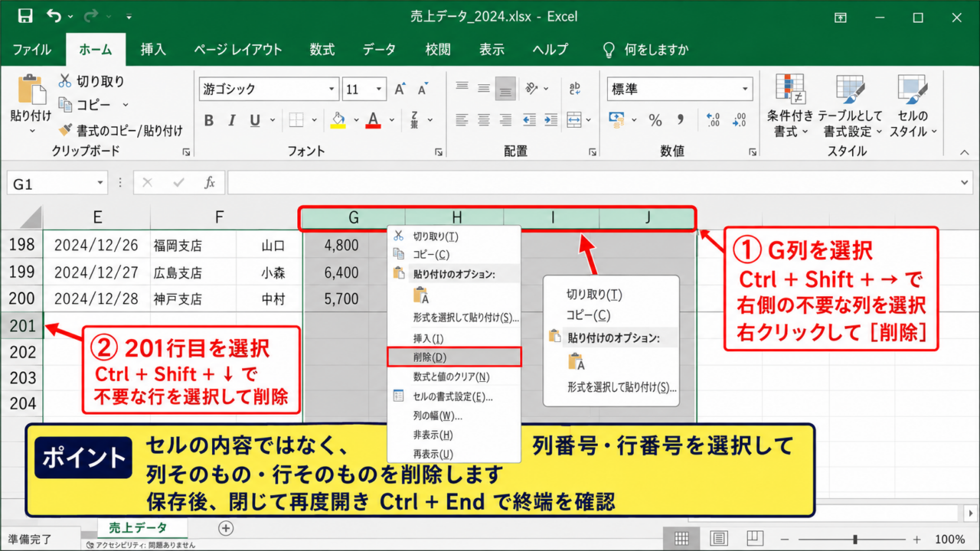Toggle center horizontal alignment

click(484, 120)
